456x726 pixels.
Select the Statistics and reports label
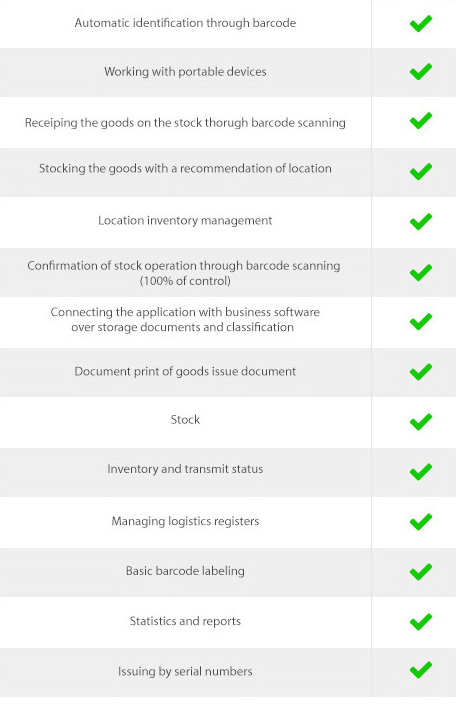tap(185, 621)
